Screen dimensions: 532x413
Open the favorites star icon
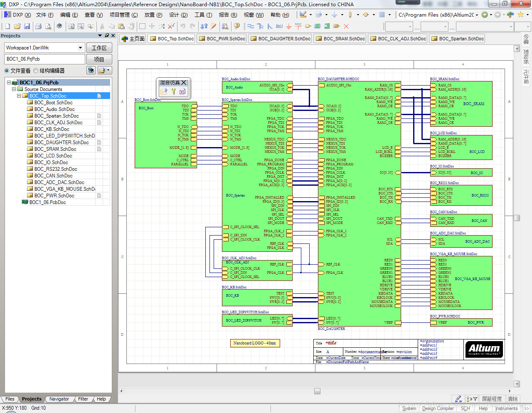520,15
